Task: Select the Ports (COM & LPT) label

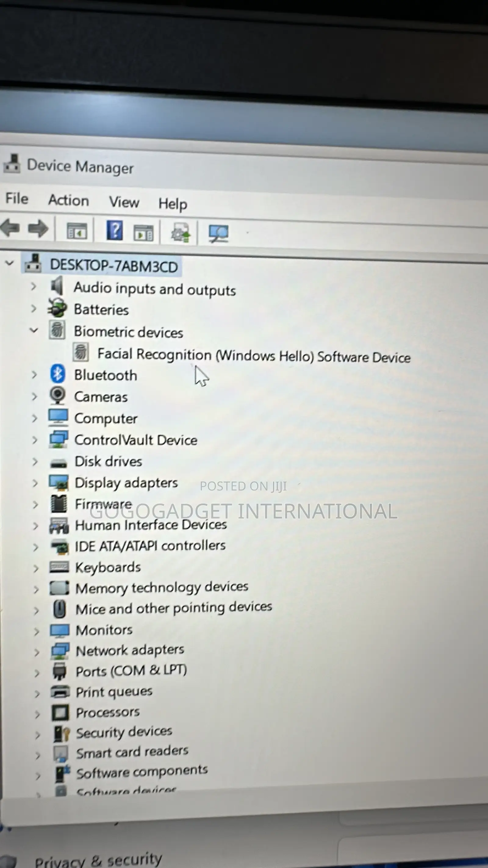Action: [x=131, y=671]
